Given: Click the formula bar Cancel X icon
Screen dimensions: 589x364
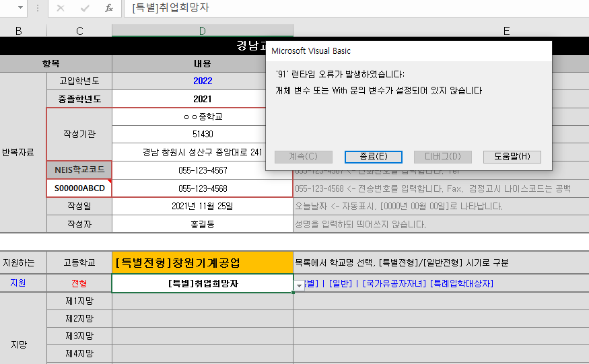Looking at the screenshot, I should tap(61, 9).
